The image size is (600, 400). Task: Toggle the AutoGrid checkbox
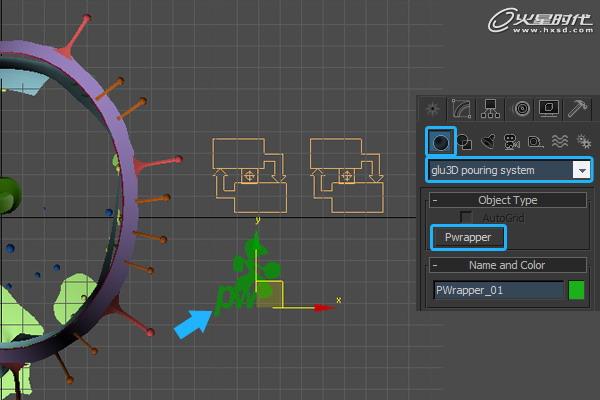[x=465, y=217]
